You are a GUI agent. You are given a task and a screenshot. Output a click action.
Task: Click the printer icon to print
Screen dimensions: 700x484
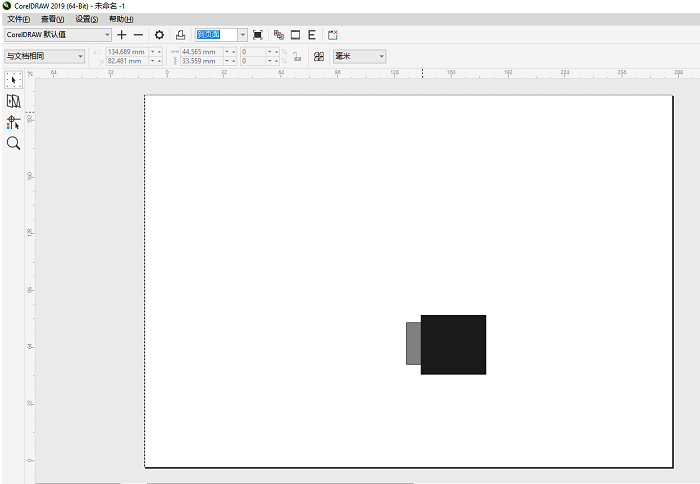[x=180, y=35]
